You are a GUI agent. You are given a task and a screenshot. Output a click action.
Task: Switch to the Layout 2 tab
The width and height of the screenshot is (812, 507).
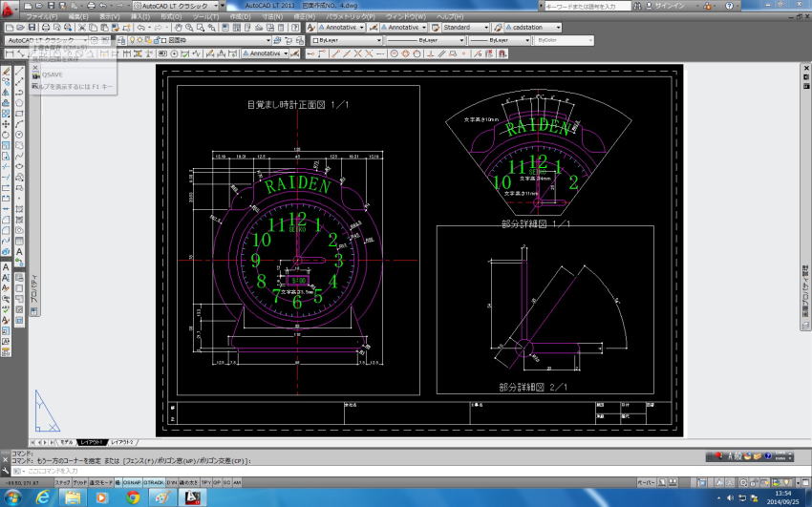(x=122, y=442)
